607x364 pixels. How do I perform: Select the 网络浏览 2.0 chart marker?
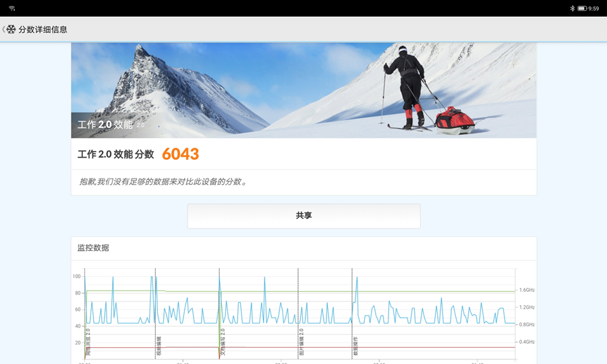click(x=88, y=342)
